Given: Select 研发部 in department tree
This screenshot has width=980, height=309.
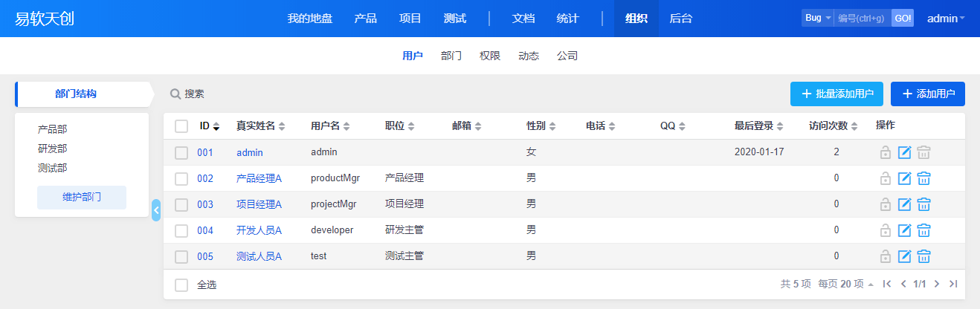Looking at the screenshot, I should (52, 149).
